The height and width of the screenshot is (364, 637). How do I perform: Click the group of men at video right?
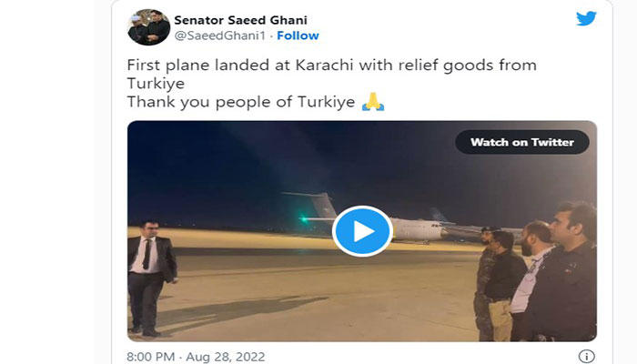[536, 271]
